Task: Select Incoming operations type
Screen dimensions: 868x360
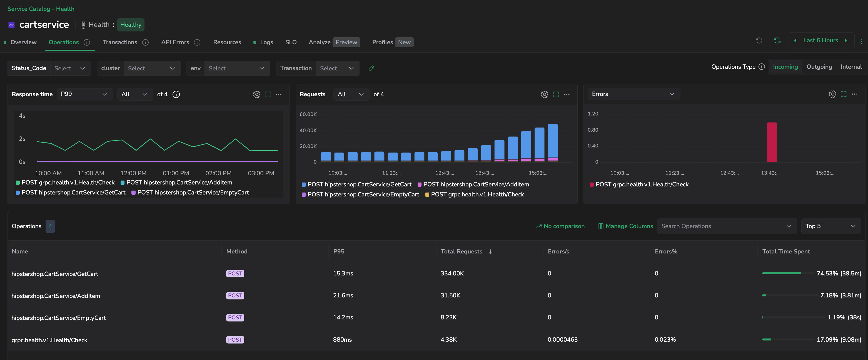Action: coord(785,66)
